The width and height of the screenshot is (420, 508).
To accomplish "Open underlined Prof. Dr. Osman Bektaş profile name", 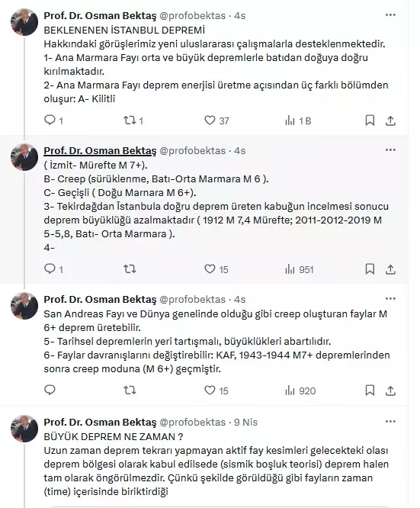I will click(x=100, y=151).
